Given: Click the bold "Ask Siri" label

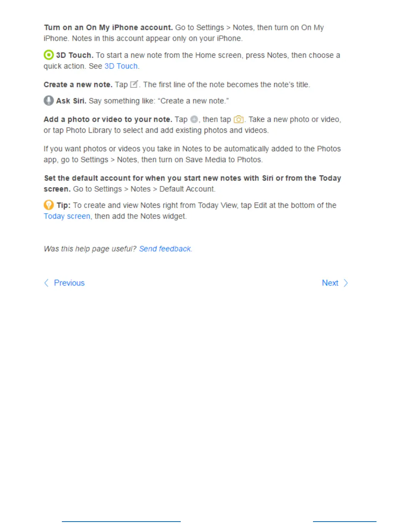Looking at the screenshot, I should 71,101.
